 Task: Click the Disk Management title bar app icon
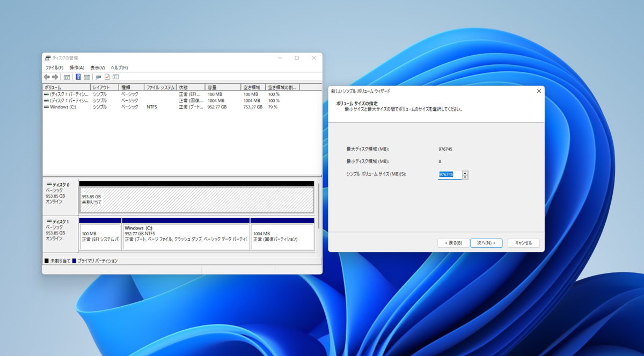pyautogui.click(x=48, y=58)
